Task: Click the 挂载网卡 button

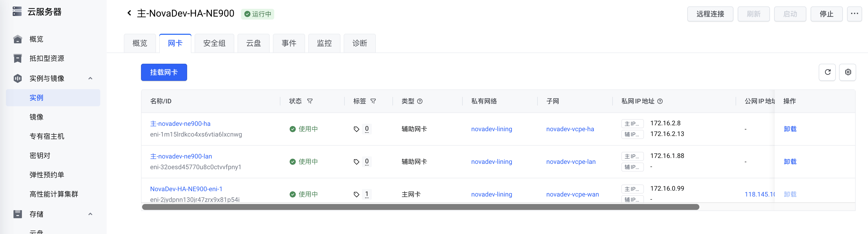Action: [164, 72]
